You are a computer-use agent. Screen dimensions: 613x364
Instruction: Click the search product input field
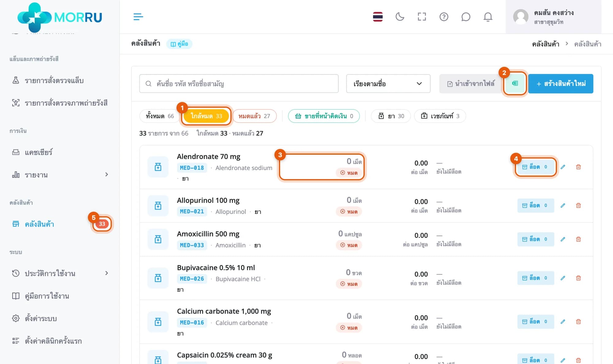click(239, 83)
